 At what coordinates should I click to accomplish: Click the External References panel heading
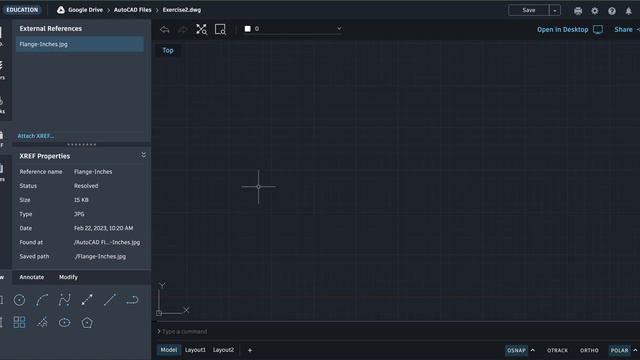(51, 29)
